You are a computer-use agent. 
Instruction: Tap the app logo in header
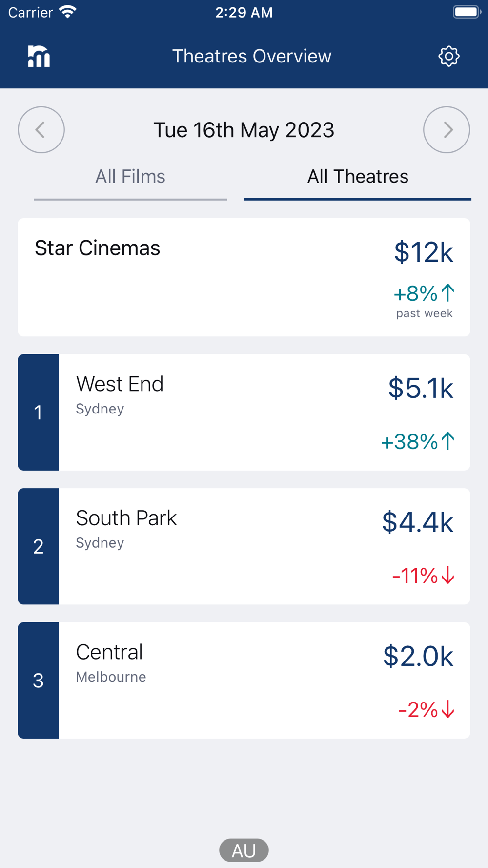click(39, 57)
